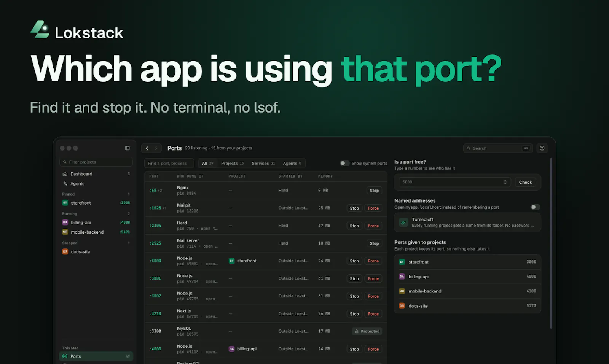The width and height of the screenshot is (609, 364).
Task: Go back with the left chevron
Action: coord(147,148)
